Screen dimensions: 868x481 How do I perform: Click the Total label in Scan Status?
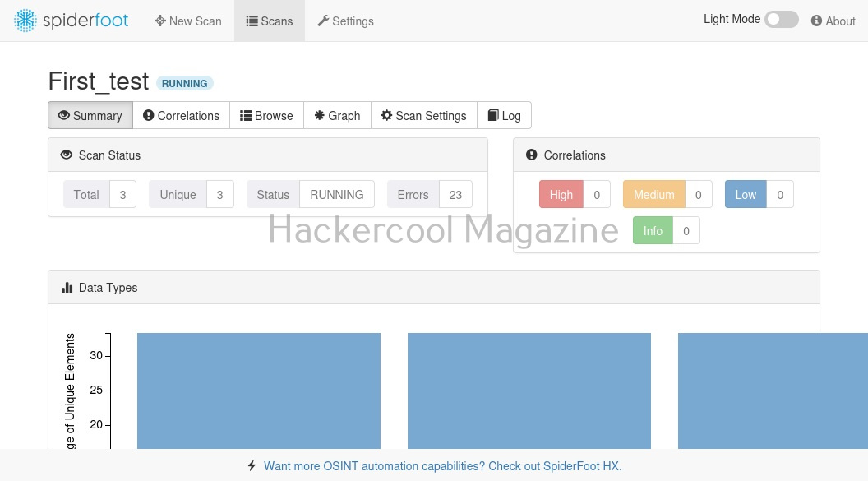86,194
